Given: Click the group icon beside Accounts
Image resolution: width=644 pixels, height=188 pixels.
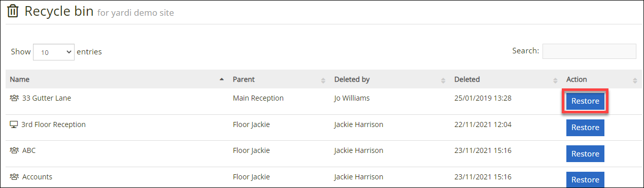Looking at the screenshot, I should (x=14, y=177).
